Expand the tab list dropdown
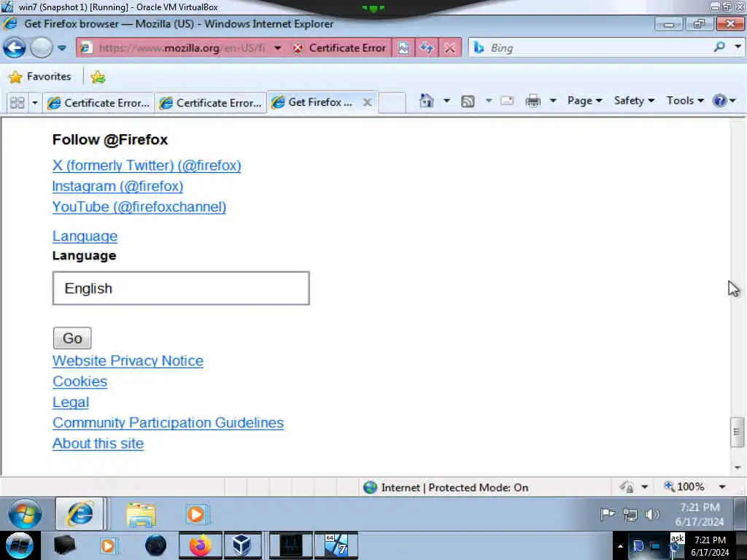The height and width of the screenshot is (560, 747). tap(35, 102)
